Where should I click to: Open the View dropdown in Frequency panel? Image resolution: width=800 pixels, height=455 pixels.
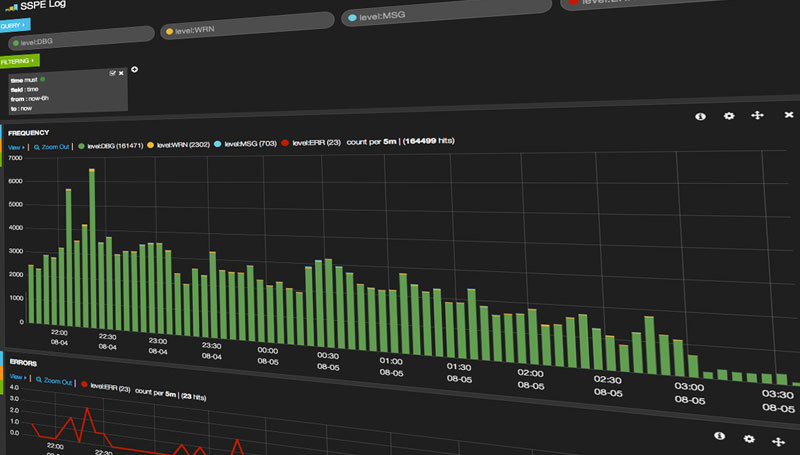coord(16,147)
